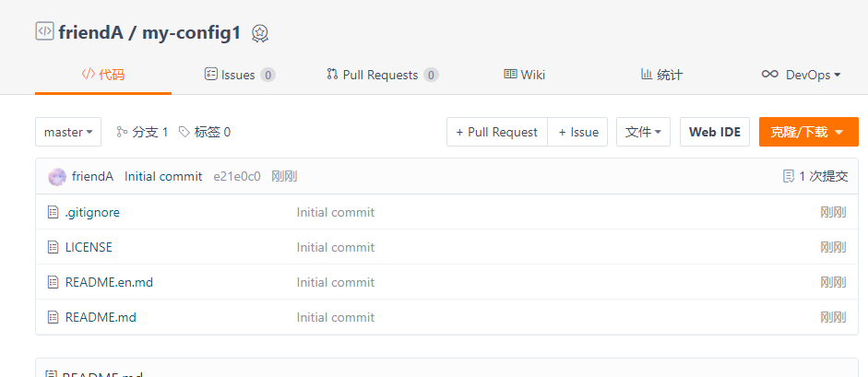Click the file icon beside README.en.md
The image size is (868, 377).
click(54, 282)
